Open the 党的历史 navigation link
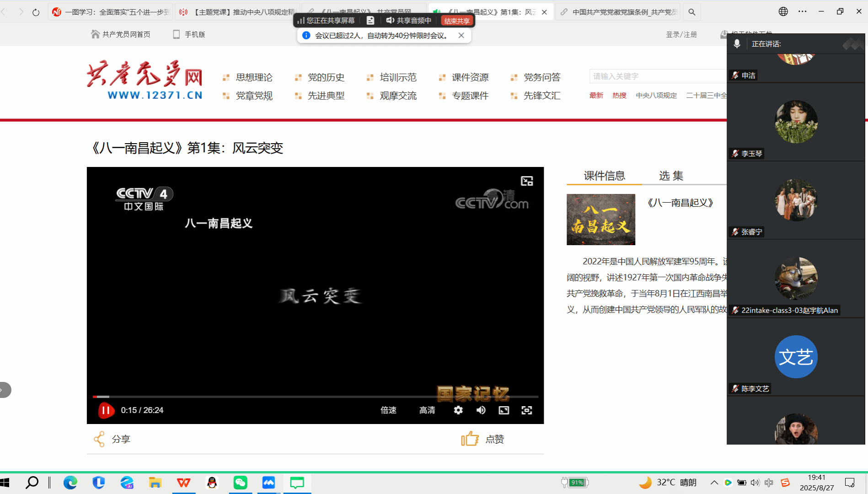Image resolution: width=868 pixels, height=494 pixels. point(326,77)
